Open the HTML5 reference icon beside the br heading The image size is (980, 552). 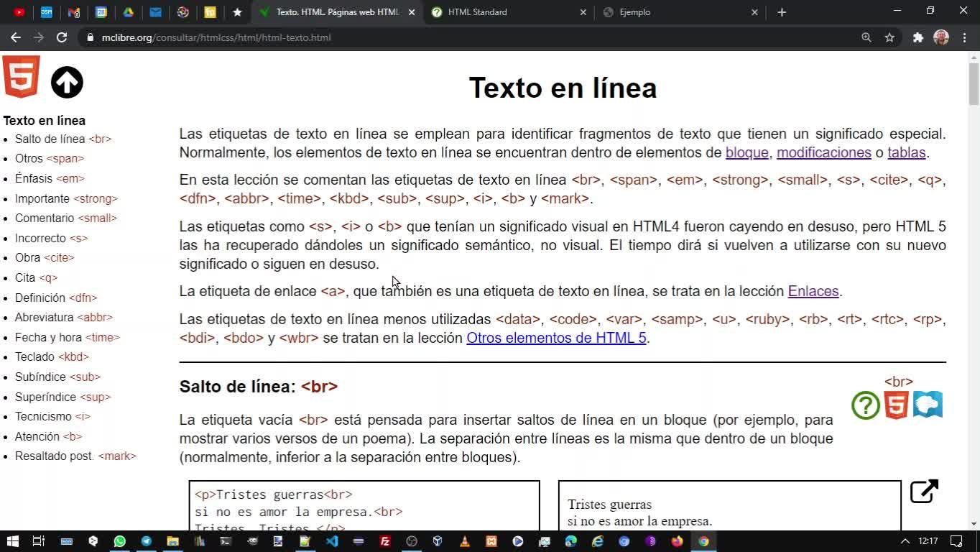[897, 405]
